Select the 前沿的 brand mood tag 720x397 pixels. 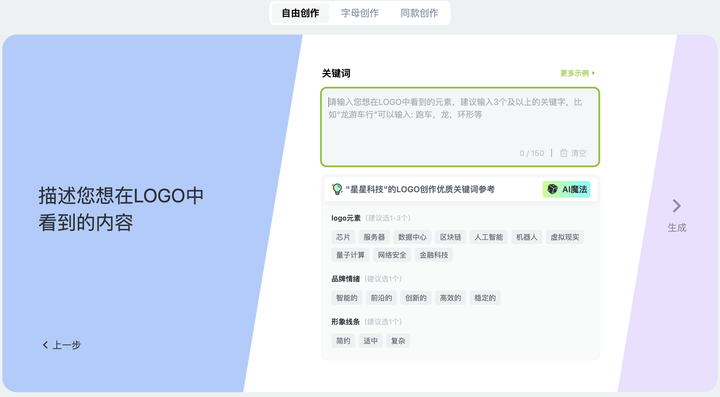(382, 298)
